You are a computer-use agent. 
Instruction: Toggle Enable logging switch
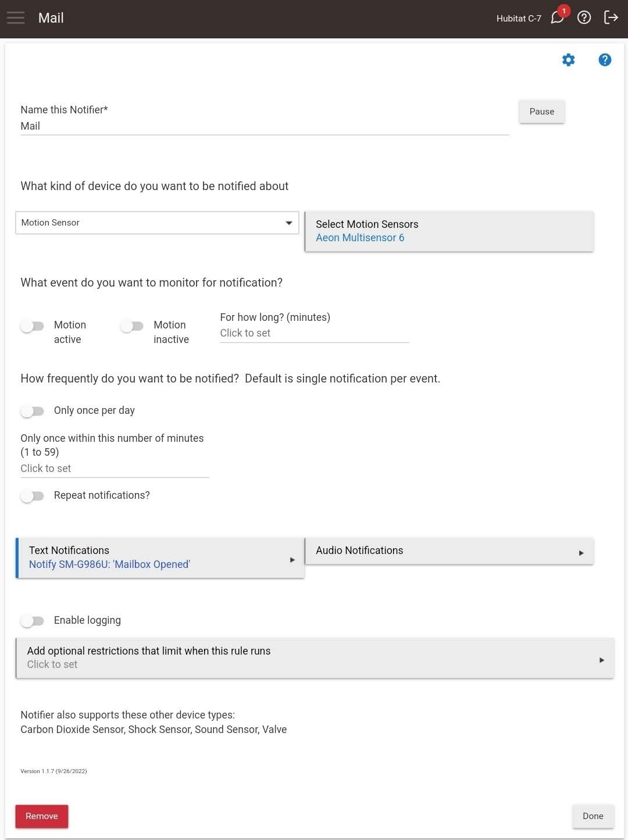coord(32,621)
